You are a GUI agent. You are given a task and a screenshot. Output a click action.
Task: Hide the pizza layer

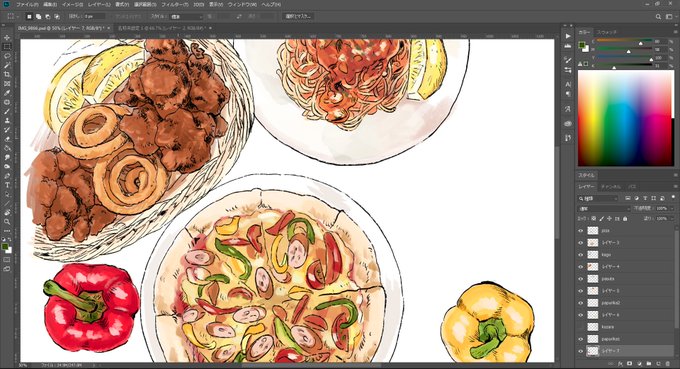click(581, 231)
